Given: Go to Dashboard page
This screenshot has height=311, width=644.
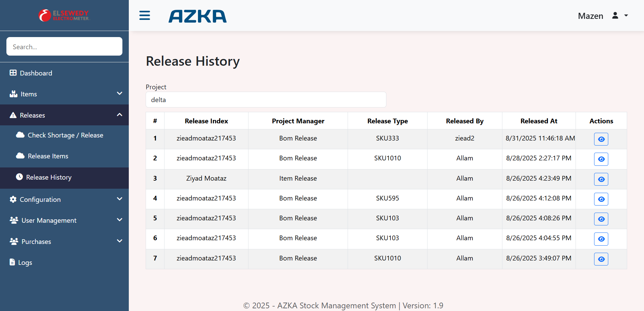Looking at the screenshot, I should pyautogui.click(x=36, y=73).
